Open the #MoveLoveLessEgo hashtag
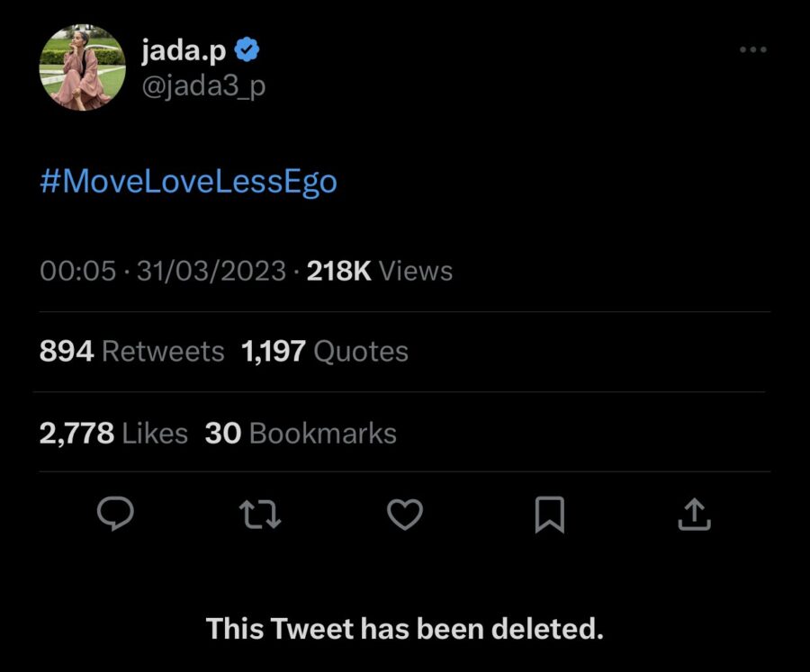 tap(189, 182)
